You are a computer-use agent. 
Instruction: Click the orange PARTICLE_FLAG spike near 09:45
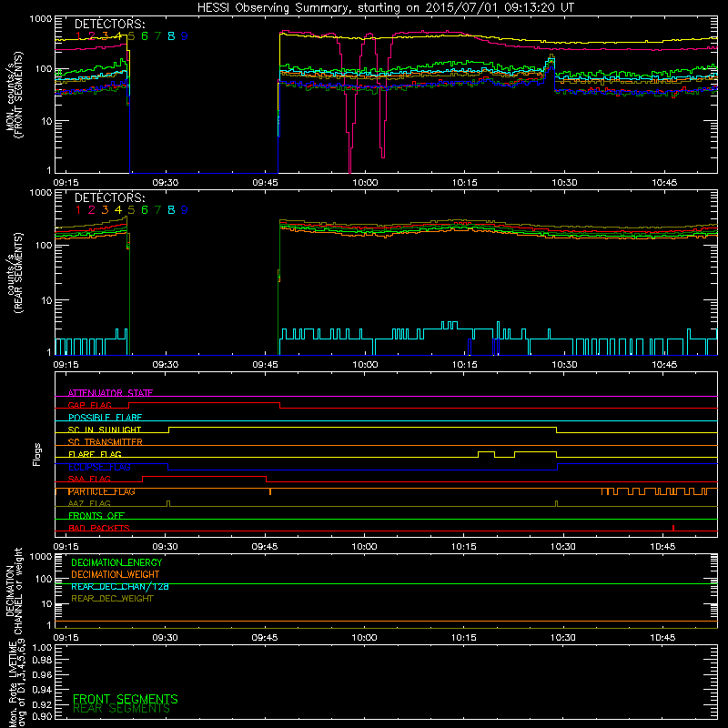pyautogui.click(x=270, y=491)
